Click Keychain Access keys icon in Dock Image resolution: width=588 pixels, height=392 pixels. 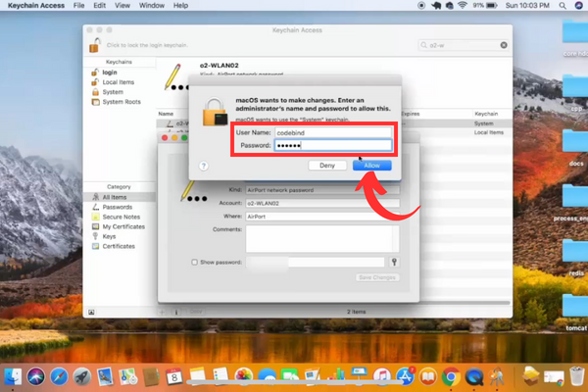coord(497,376)
